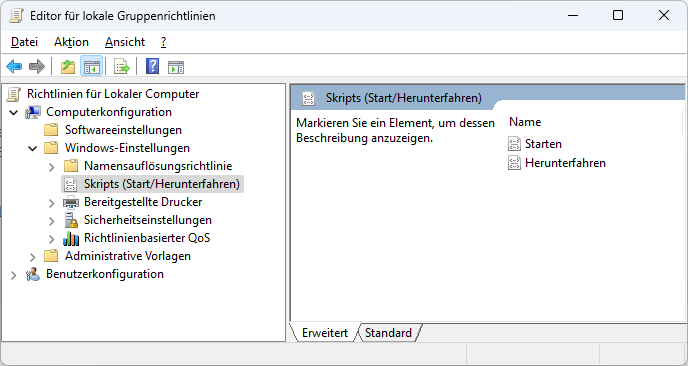Switch to the Standard tab
Screen dimensions: 688x366
[388, 333]
